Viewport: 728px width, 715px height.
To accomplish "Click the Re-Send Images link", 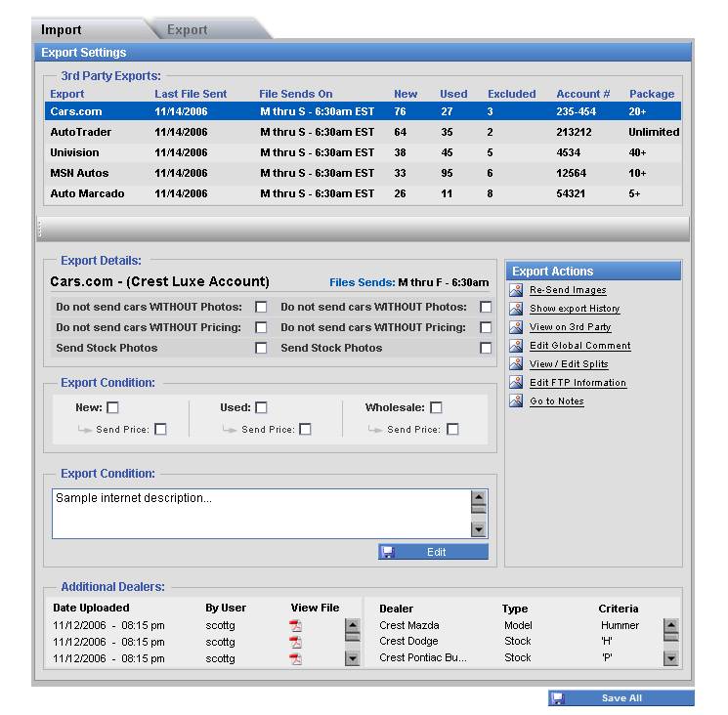I will click(568, 290).
